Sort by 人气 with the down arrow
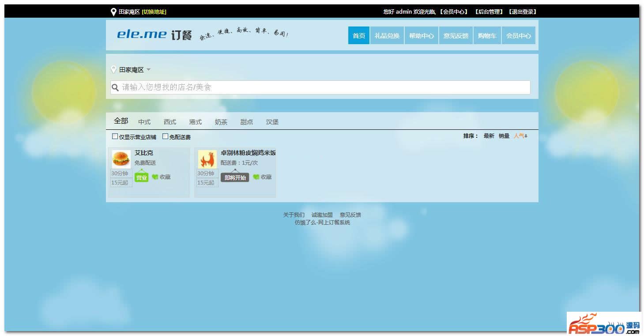This screenshot has height=336, width=644. point(520,136)
